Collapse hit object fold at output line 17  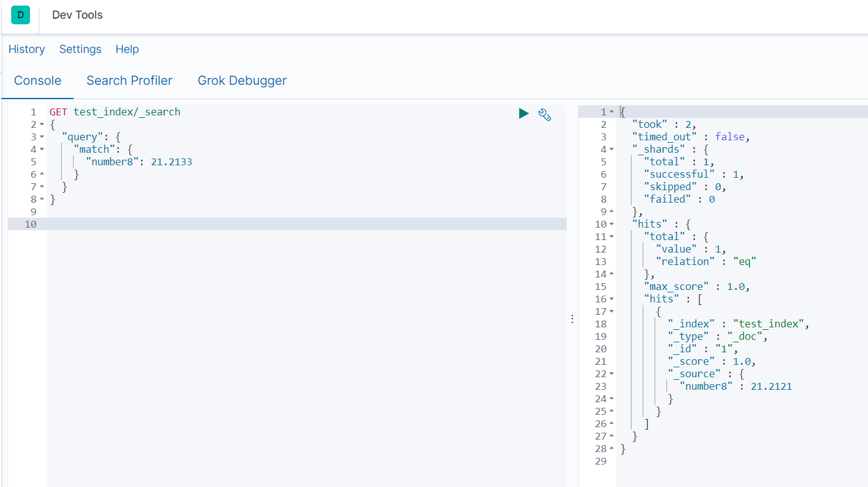click(x=612, y=312)
